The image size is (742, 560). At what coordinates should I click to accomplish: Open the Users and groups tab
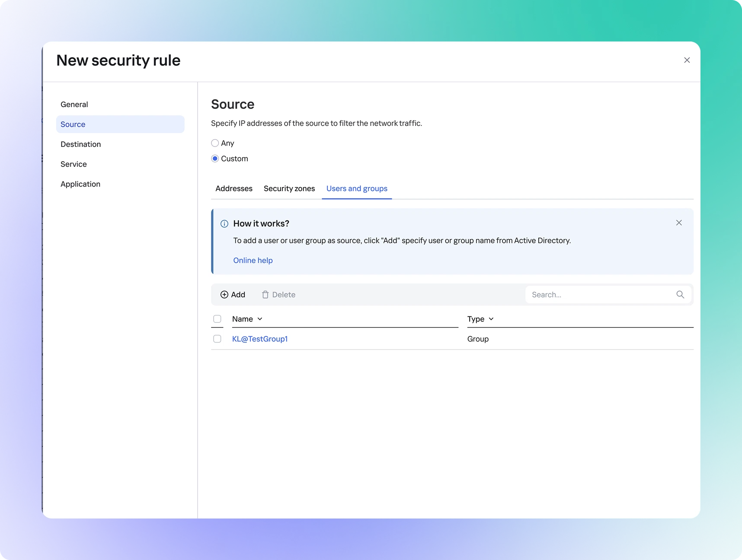(357, 189)
